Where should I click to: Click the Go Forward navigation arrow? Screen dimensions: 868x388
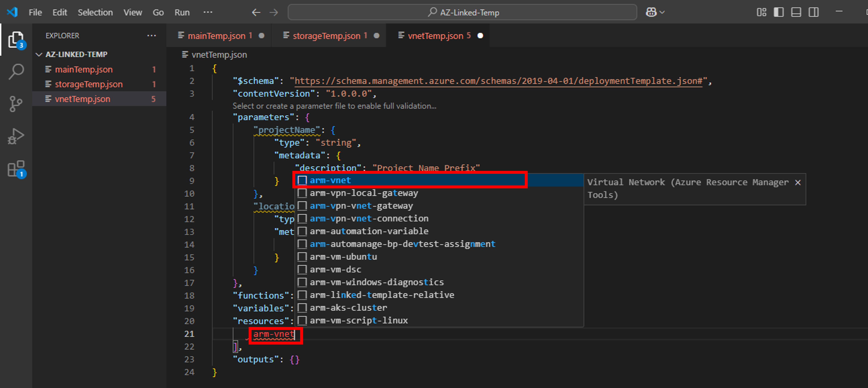click(274, 12)
